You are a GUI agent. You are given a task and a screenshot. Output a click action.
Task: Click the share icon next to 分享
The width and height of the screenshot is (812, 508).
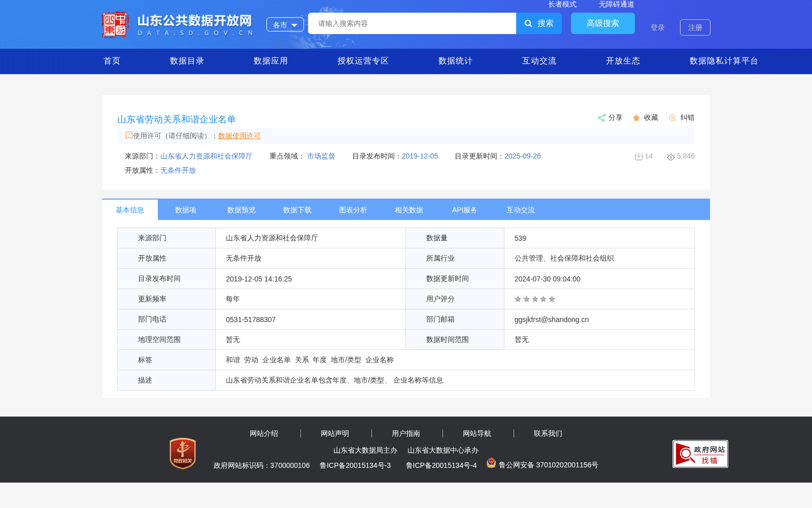(601, 118)
